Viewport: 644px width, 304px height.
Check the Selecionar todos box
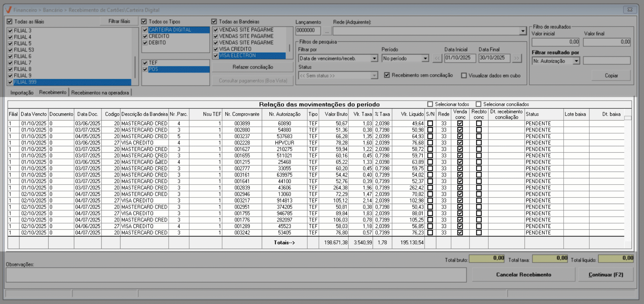point(430,104)
